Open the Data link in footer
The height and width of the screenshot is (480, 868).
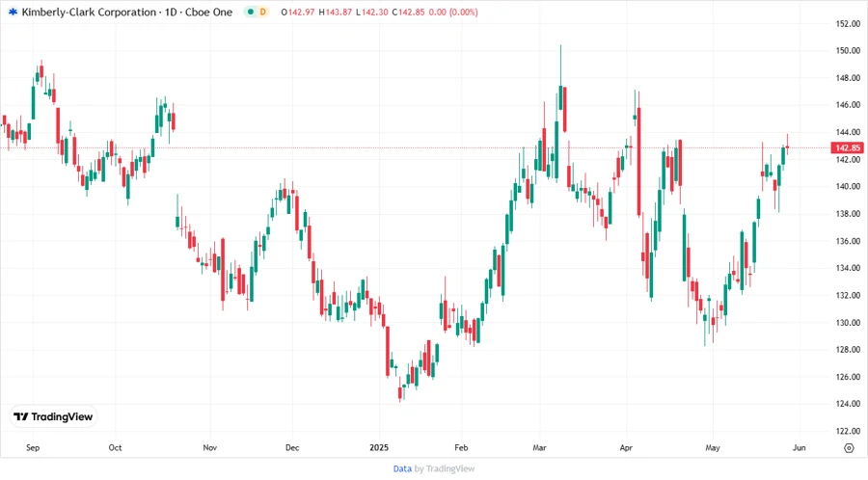[402, 468]
